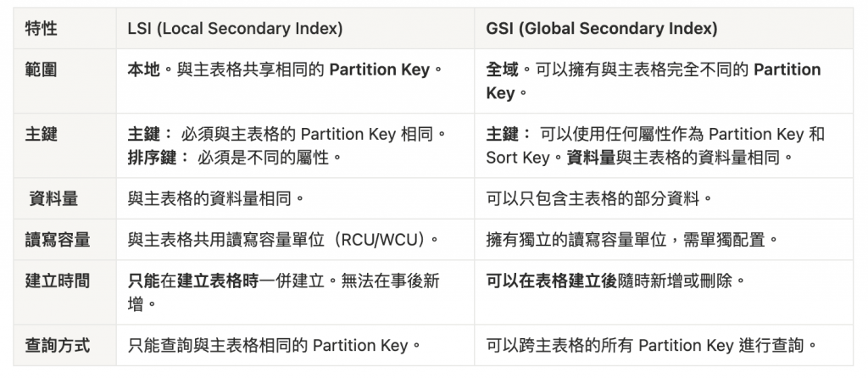Select the 資料量 row label
868x378 pixels.
64,198
